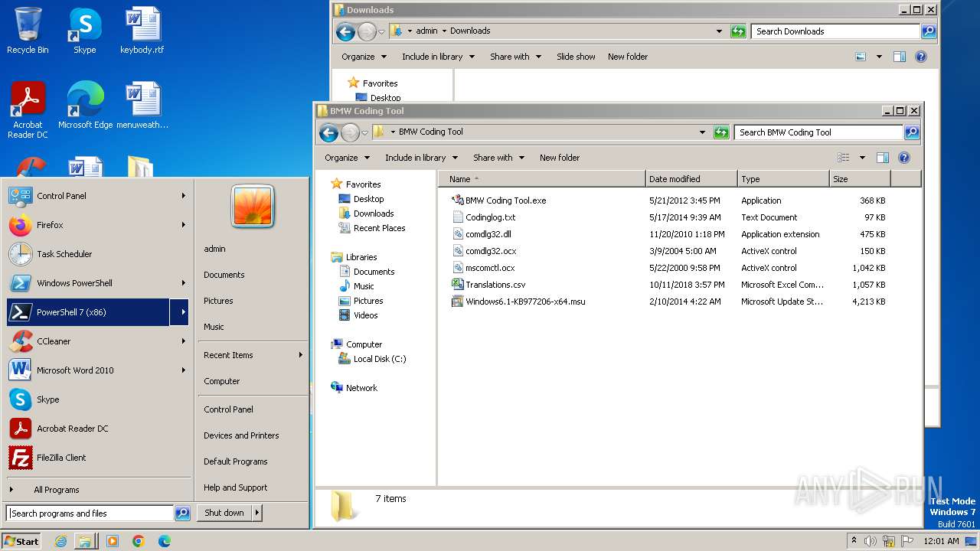Screen dimensions: 980x551
Task: Click Chrome icon in taskbar
Action: pos(139,541)
